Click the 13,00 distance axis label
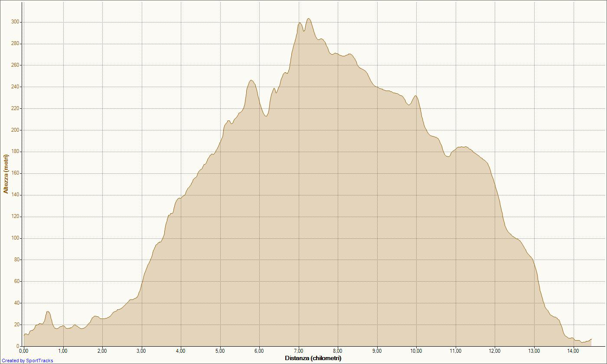Viewport: 607px width, 364px height. click(x=534, y=351)
